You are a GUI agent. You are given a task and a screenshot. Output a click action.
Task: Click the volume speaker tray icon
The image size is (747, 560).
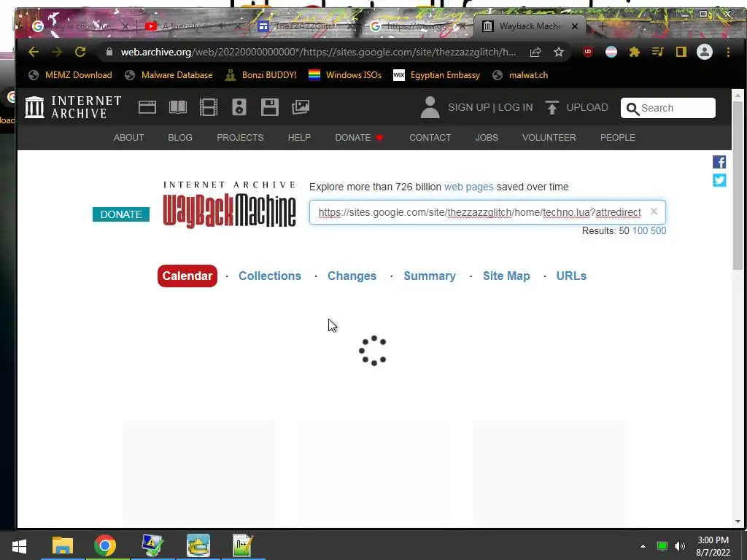point(679,546)
